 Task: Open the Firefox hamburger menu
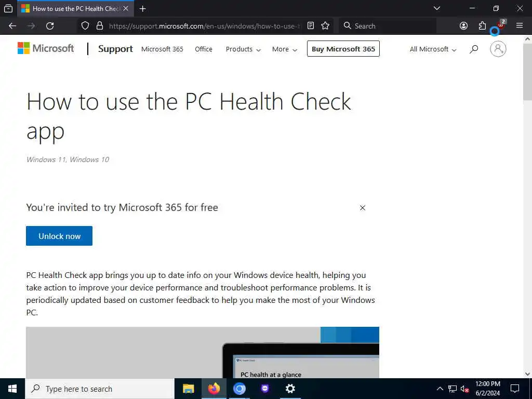tap(520, 26)
